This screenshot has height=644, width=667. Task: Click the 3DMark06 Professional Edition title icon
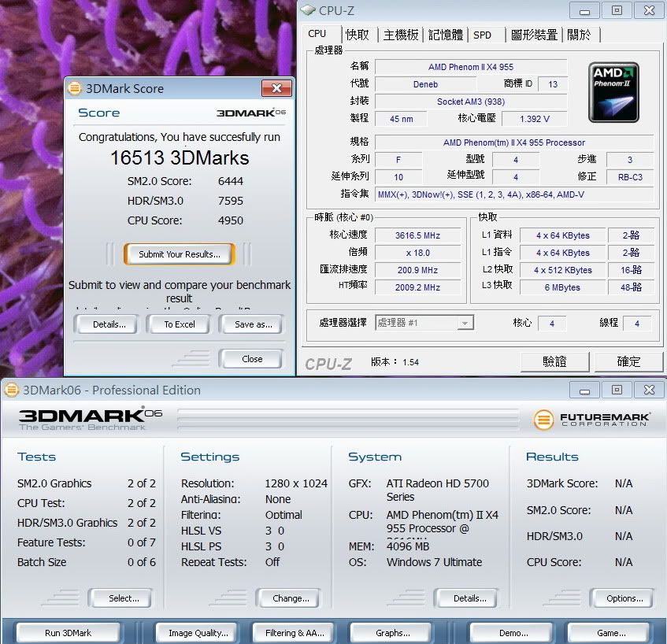(12, 390)
